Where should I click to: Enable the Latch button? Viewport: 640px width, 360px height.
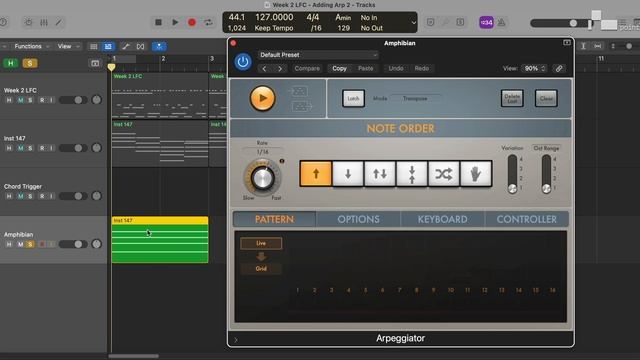point(353,98)
